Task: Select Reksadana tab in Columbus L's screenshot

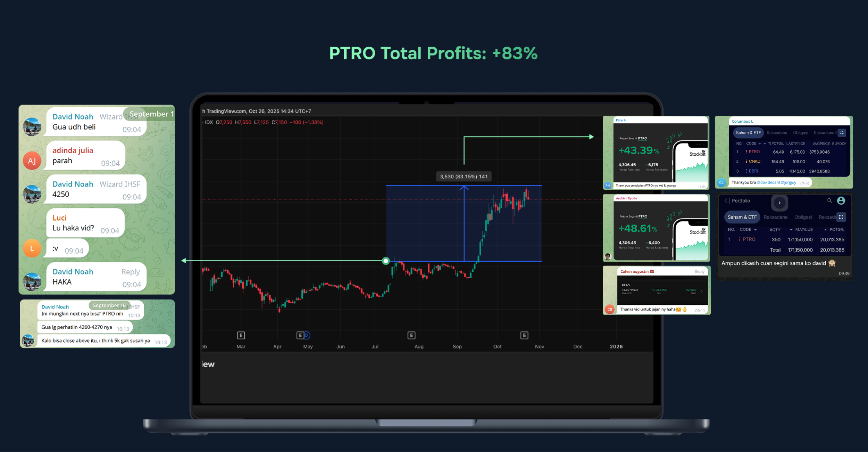Action: [777, 133]
